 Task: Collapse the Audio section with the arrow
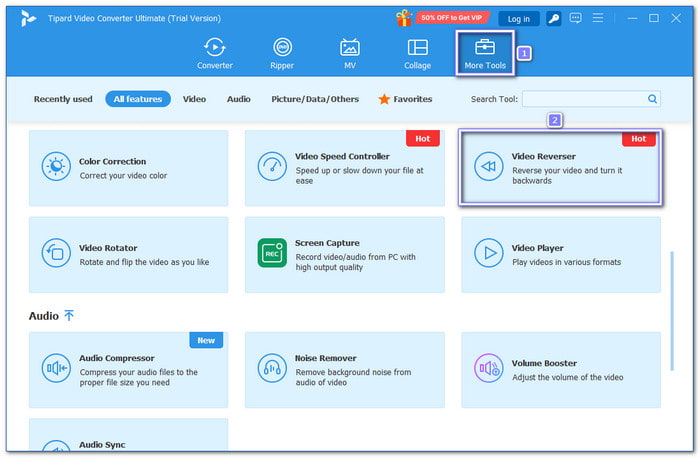[69, 316]
